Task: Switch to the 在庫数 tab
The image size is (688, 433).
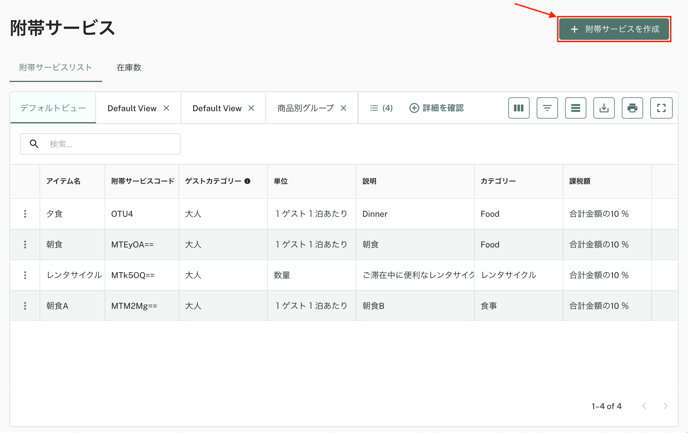Action: pyautogui.click(x=129, y=68)
